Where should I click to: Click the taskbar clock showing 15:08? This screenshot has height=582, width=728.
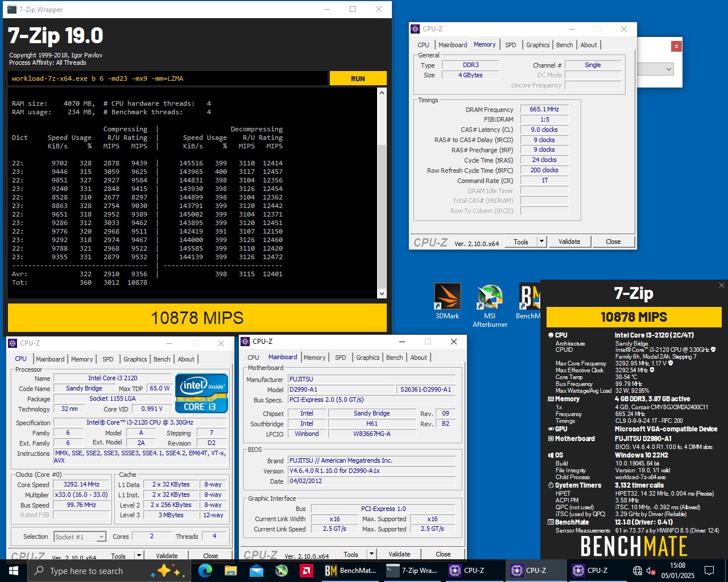click(x=677, y=571)
